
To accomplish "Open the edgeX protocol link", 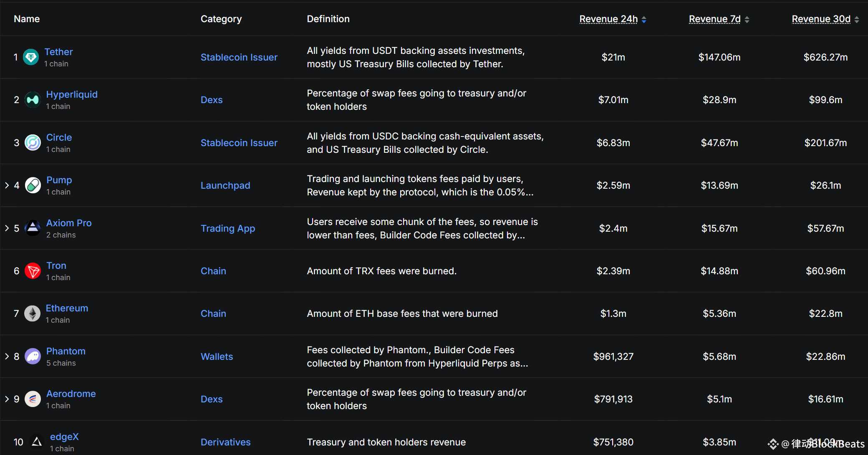I will pyautogui.click(x=64, y=437).
